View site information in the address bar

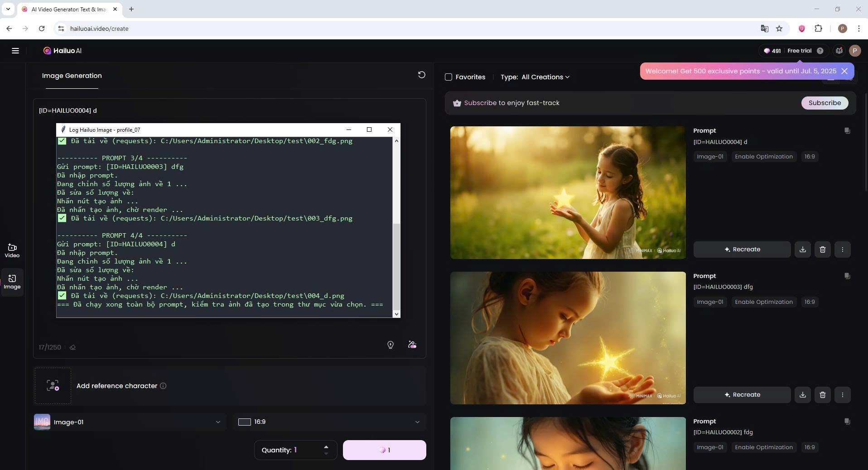[x=61, y=29]
